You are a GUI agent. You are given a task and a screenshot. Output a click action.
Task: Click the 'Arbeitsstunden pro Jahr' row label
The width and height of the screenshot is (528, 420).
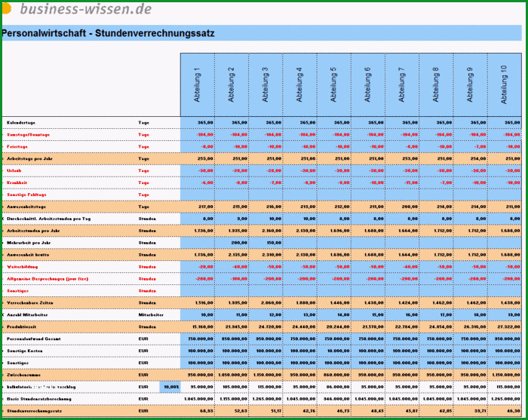(x=33, y=231)
